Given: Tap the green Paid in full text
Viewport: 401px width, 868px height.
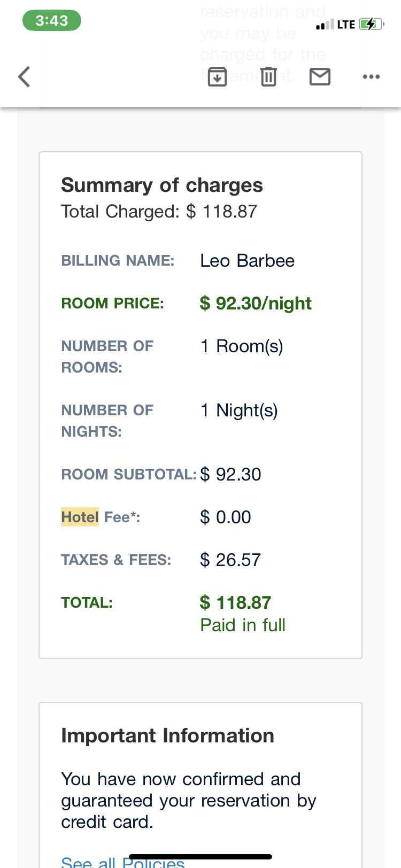Looking at the screenshot, I should point(243,625).
